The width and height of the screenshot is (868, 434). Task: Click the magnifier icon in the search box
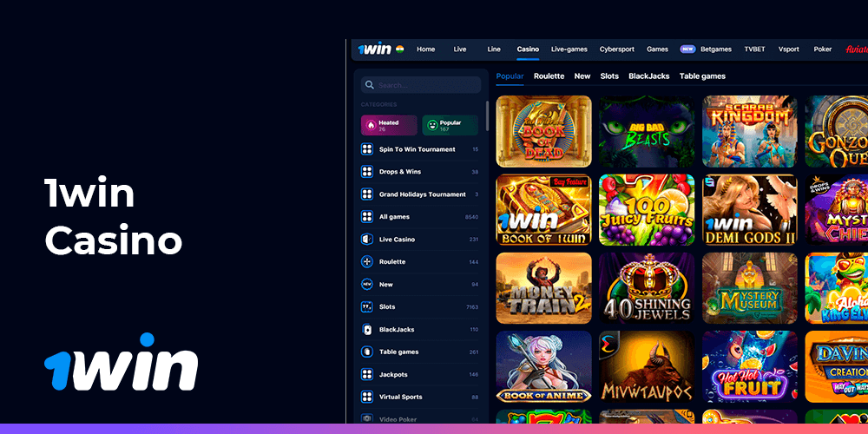[370, 85]
